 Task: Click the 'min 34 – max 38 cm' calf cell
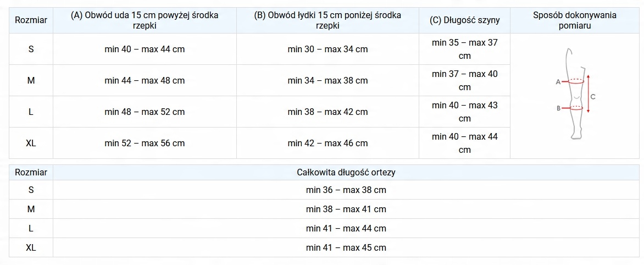327,80
